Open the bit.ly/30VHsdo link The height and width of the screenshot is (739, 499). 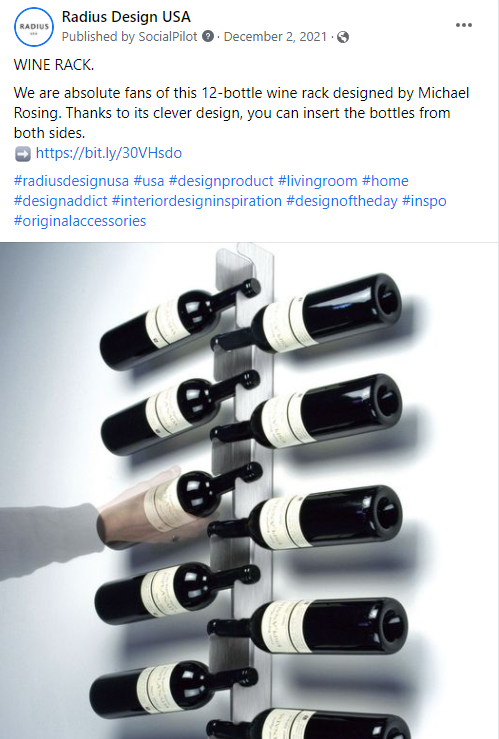[x=109, y=153]
